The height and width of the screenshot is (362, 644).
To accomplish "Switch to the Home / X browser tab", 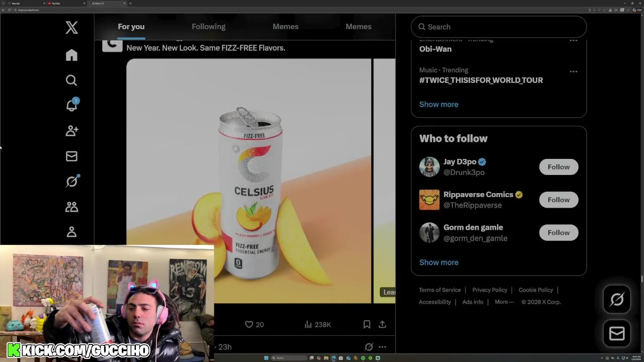I will point(107,4).
